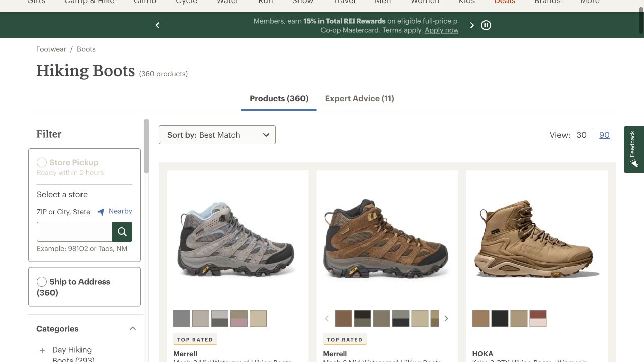
Task: Switch to the Expert Advice (11) tab
Action: pyautogui.click(x=360, y=99)
